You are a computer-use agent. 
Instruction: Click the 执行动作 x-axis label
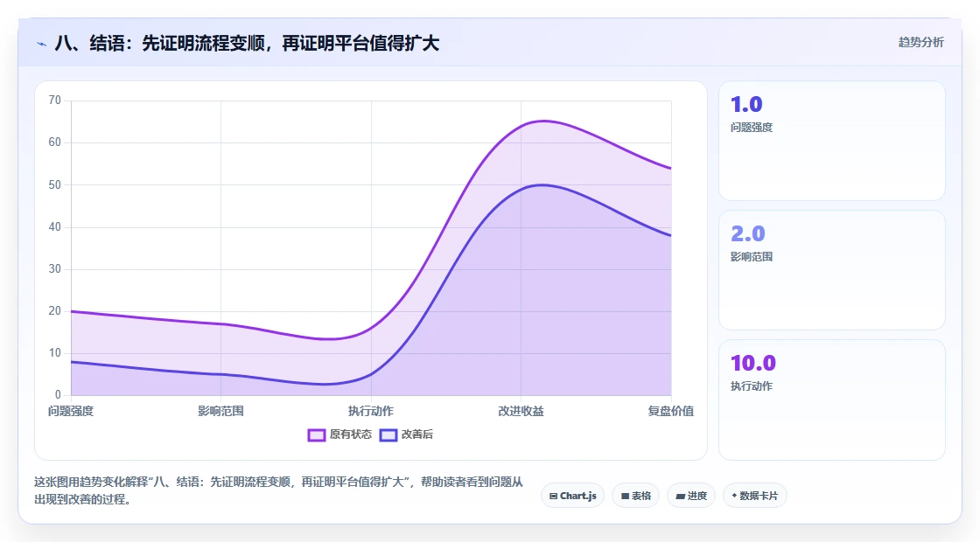click(371, 411)
